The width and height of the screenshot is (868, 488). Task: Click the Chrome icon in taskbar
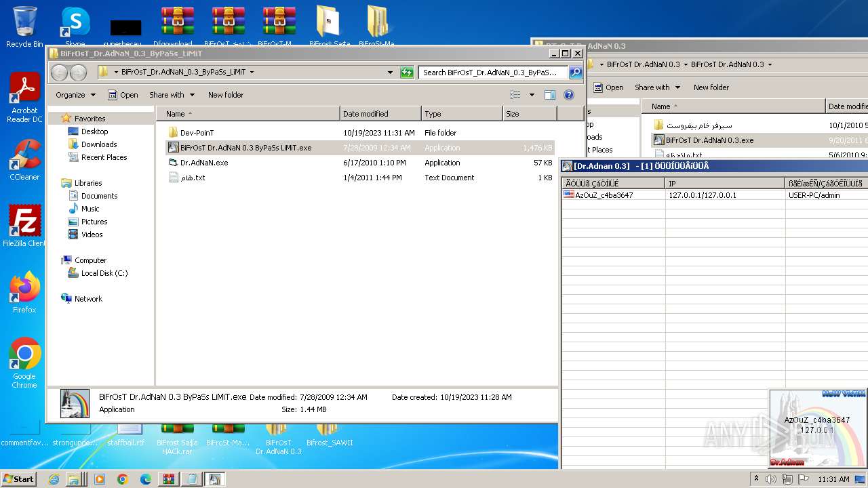(123, 479)
